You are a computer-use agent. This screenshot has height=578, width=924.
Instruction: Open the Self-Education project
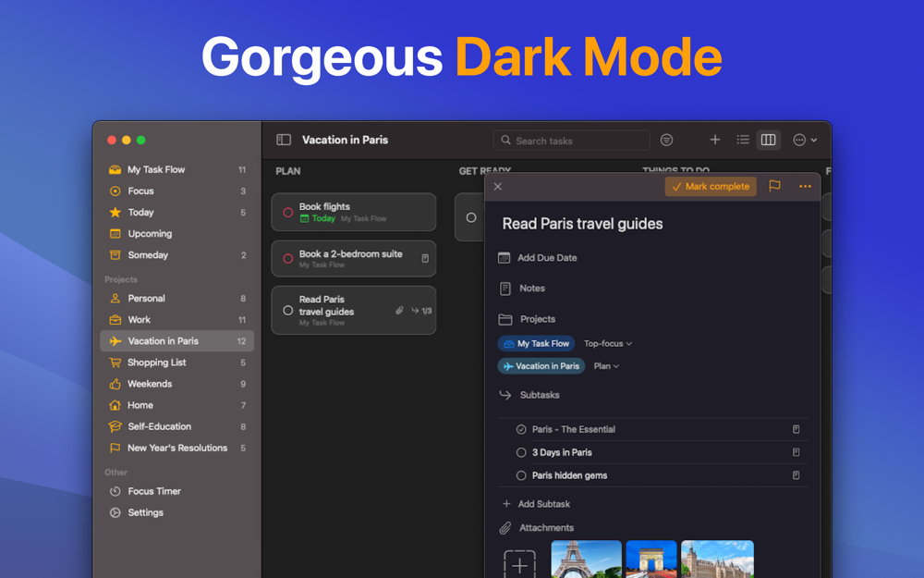(x=176, y=426)
